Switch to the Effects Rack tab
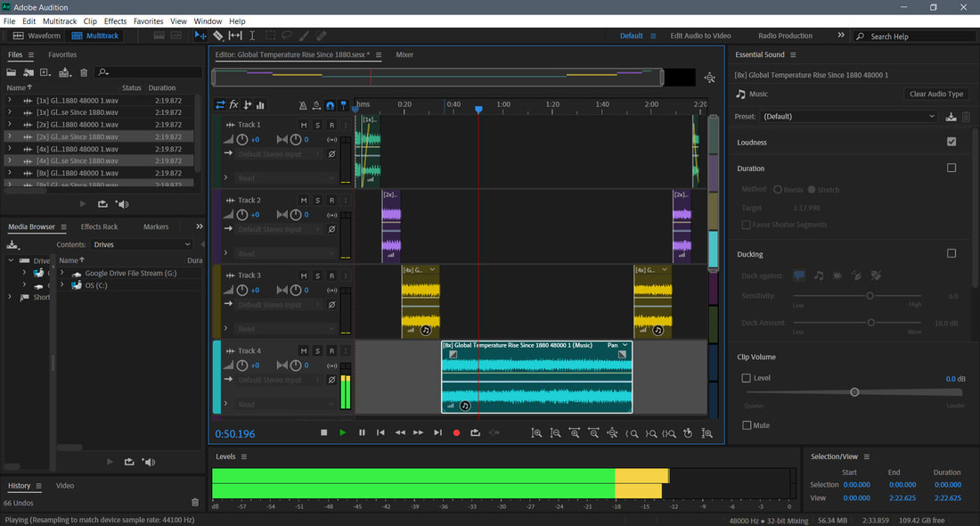 [x=100, y=226]
